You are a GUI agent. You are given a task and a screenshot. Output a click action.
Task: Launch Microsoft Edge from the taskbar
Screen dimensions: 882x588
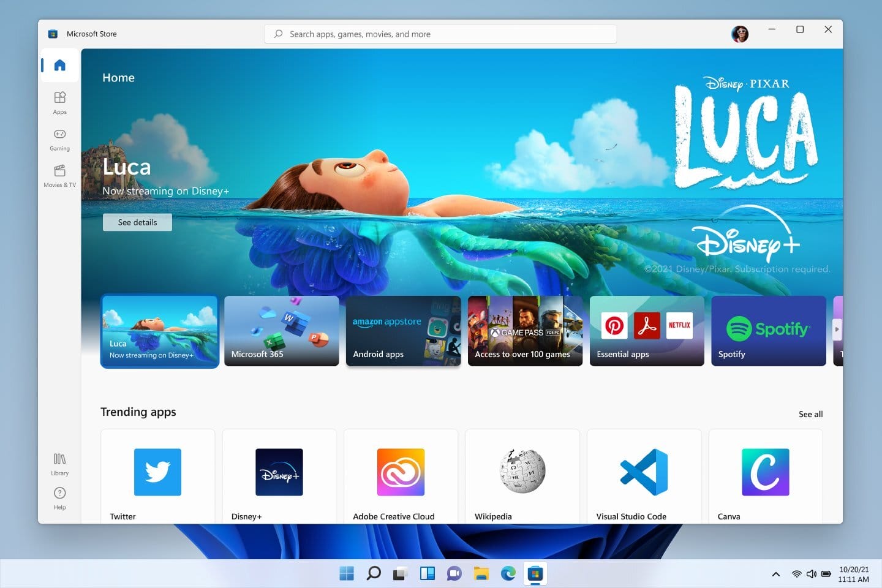(508, 573)
